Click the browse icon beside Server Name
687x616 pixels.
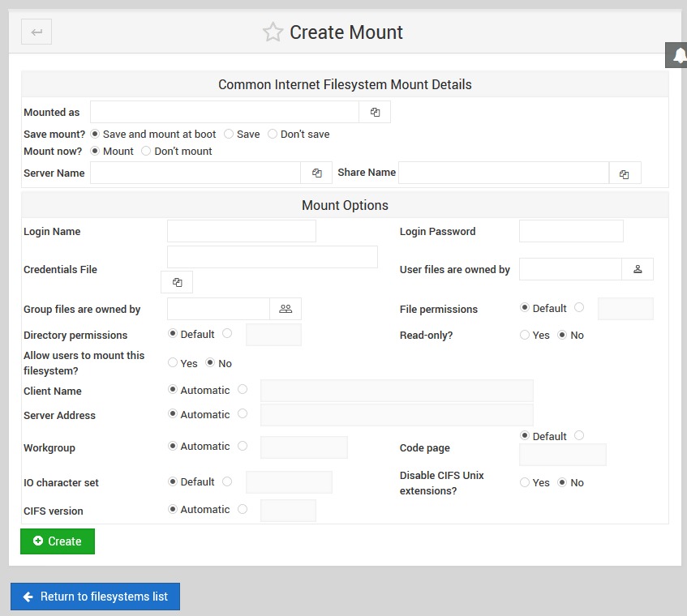click(316, 173)
